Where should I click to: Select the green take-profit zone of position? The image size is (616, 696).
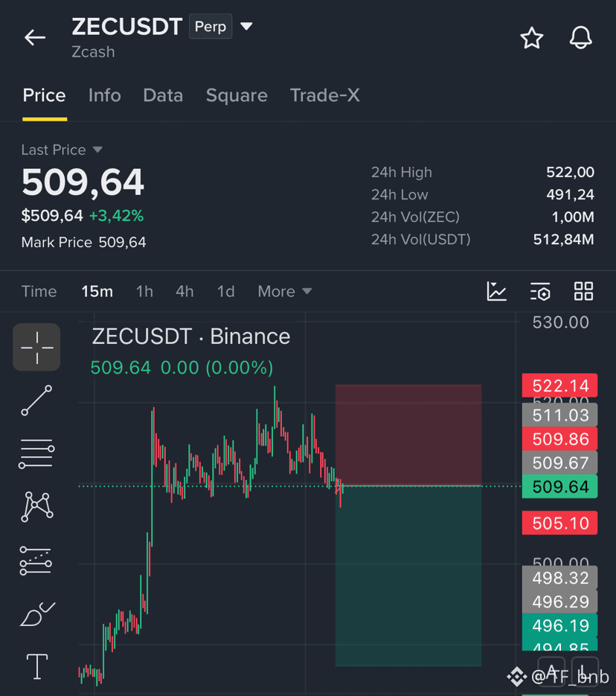coord(408,576)
